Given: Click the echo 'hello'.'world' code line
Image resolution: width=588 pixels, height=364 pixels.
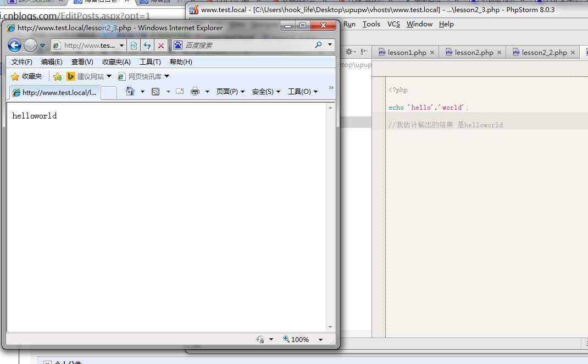Looking at the screenshot, I should pos(429,108).
